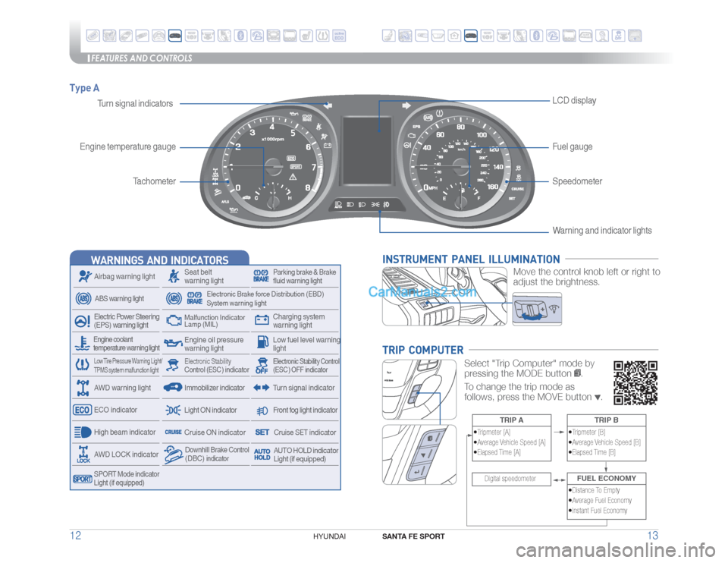
Task: Click the SANTA FE SPORT footer text
Action: pos(413,536)
